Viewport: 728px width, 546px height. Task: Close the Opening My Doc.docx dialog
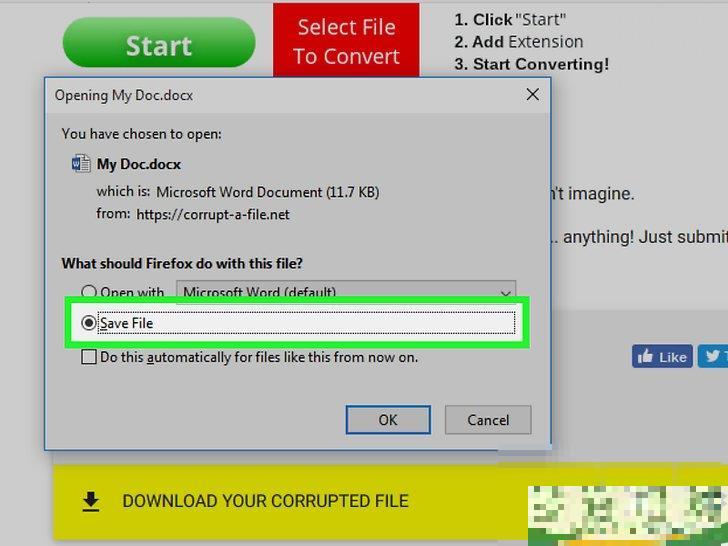(x=532, y=95)
